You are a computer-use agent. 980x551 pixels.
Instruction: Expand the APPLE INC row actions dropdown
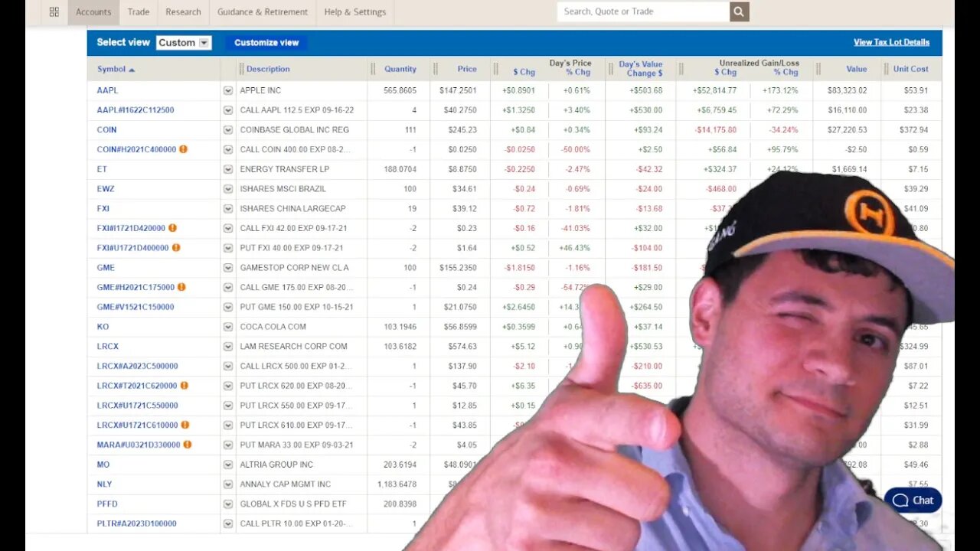pyautogui.click(x=227, y=90)
